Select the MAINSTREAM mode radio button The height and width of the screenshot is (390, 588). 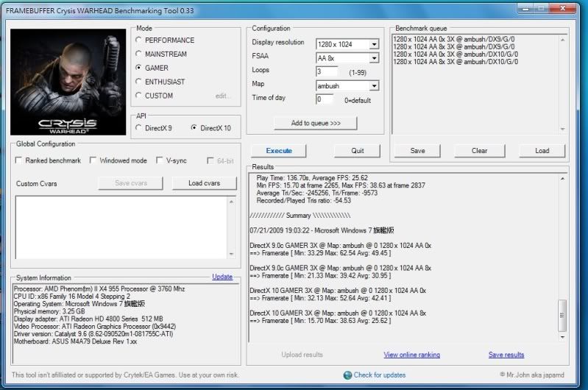138,54
